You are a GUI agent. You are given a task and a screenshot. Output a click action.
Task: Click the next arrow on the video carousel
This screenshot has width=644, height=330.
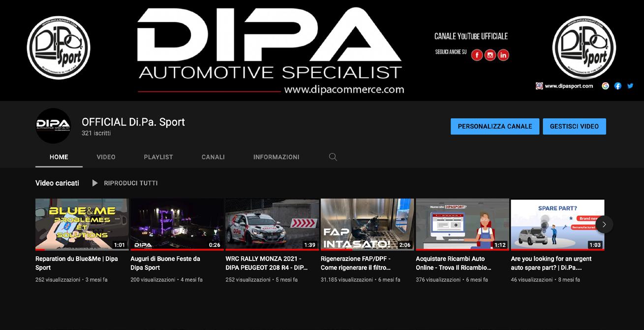(x=604, y=224)
